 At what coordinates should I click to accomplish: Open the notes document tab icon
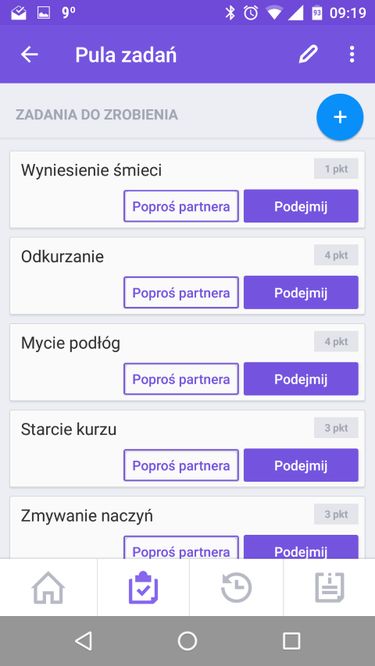coord(330,588)
